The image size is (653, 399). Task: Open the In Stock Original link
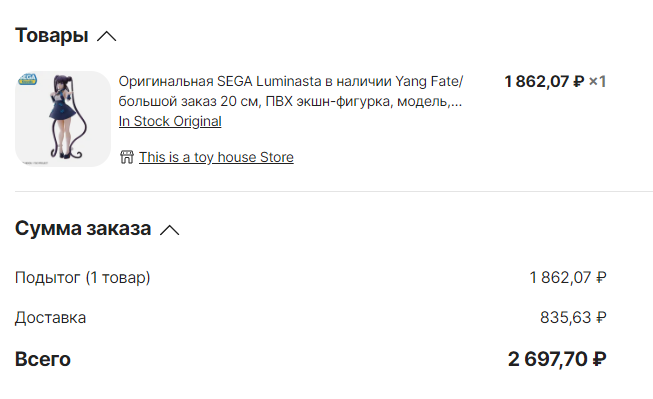pyautogui.click(x=170, y=121)
